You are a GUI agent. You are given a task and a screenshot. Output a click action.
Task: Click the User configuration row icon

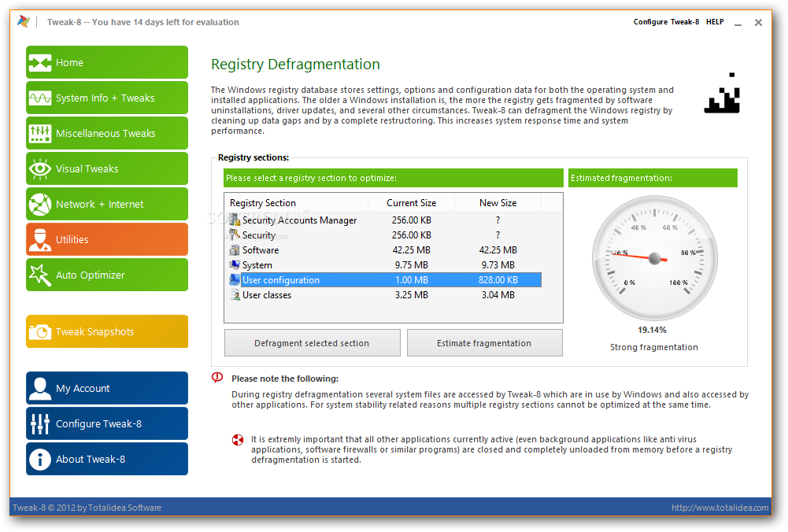click(x=235, y=280)
